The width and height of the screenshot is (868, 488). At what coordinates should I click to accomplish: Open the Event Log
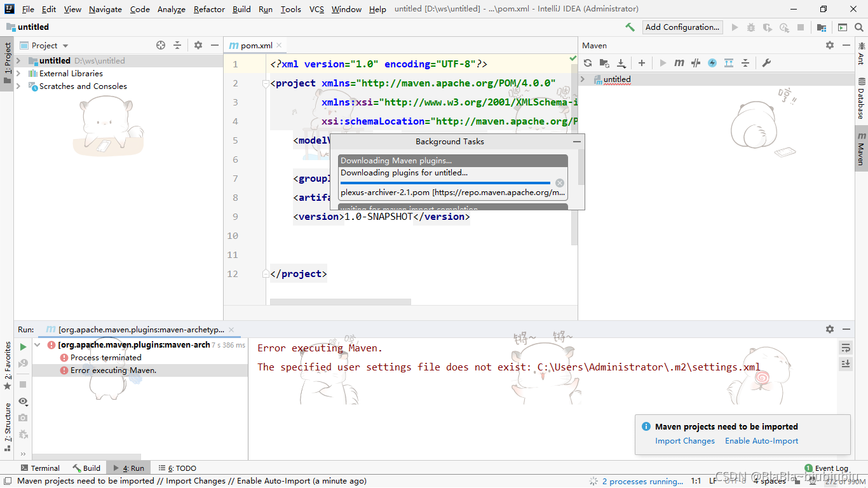click(826, 468)
